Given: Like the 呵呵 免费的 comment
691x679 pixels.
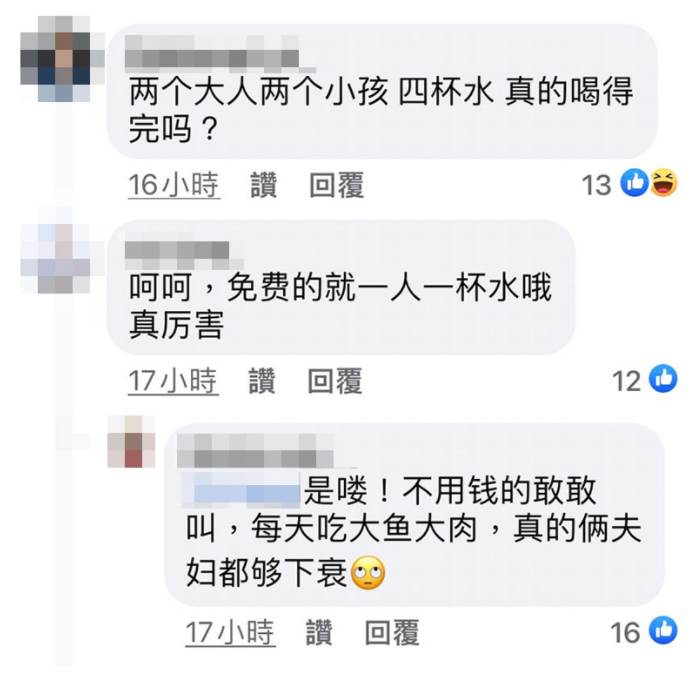Looking at the screenshot, I should tap(262, 381).
